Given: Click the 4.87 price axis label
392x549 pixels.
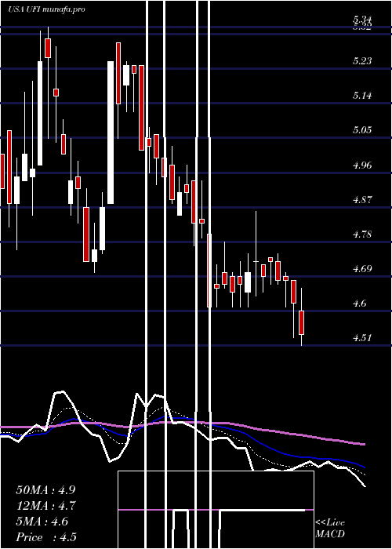Looking at the screenshot, I should [362, 199].
